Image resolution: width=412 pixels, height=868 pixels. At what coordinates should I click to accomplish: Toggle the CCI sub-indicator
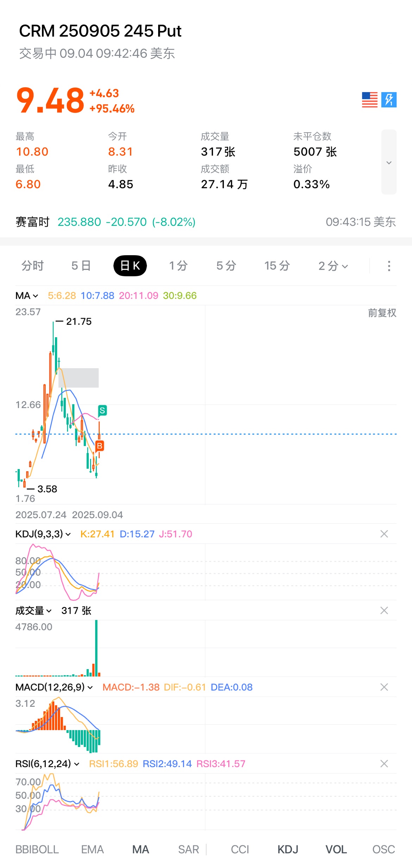(x=240, y=849)
